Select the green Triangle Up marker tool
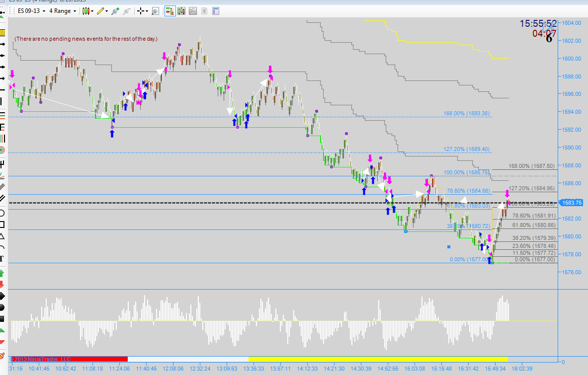The image size is (588, 375). point(2,330)
